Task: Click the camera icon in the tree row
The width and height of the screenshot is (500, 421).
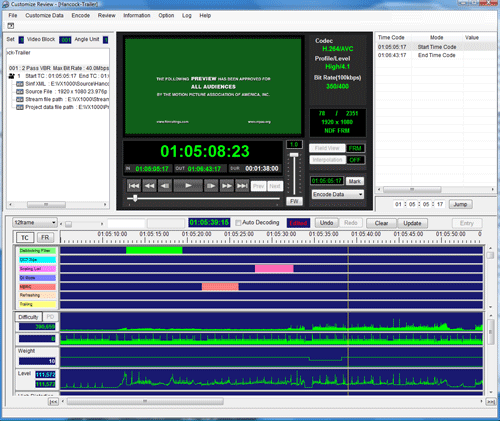Action: (12, 76)
